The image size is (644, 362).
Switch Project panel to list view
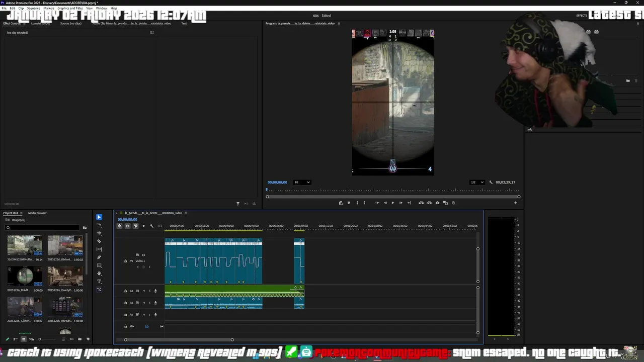[x=15, y=339]
